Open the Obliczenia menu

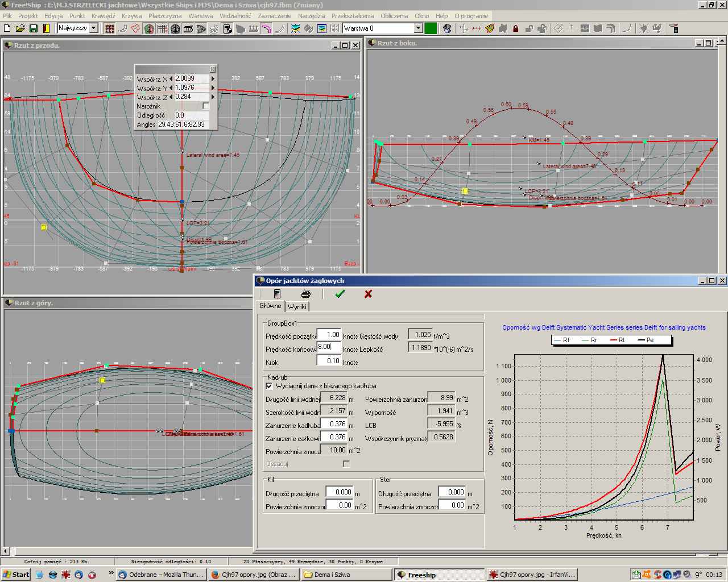pyautogui.click(x=394, y=16)
